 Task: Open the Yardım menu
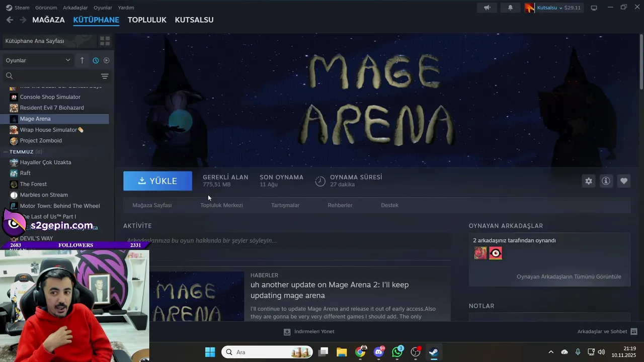click(x=126, y=8)
